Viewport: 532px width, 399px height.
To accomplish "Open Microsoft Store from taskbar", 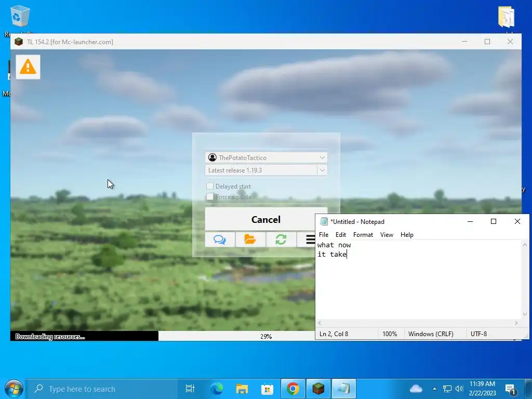I will [x=268, y=389].
